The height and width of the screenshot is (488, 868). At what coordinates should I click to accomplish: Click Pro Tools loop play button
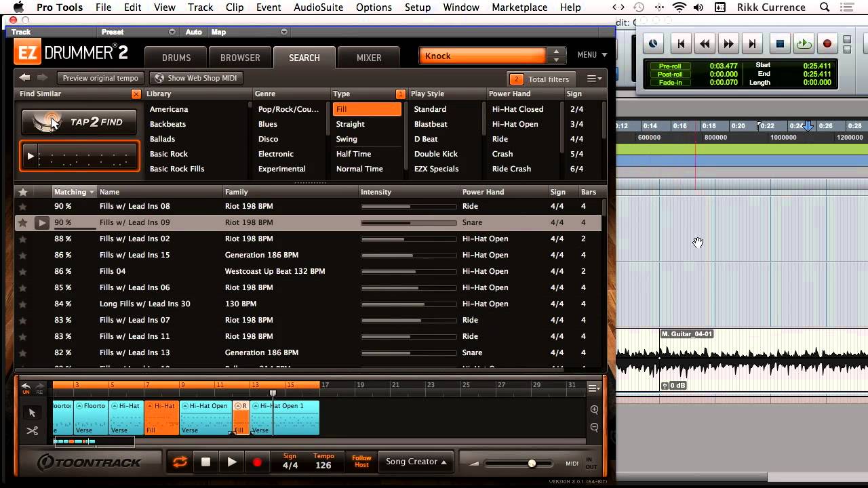click(804, 43)
